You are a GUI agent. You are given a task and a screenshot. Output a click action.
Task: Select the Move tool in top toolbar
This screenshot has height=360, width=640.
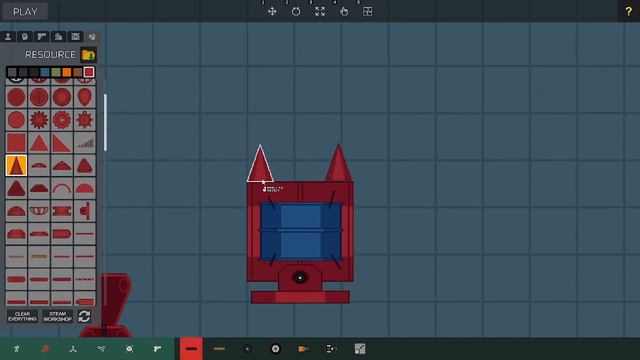(272, 11)
